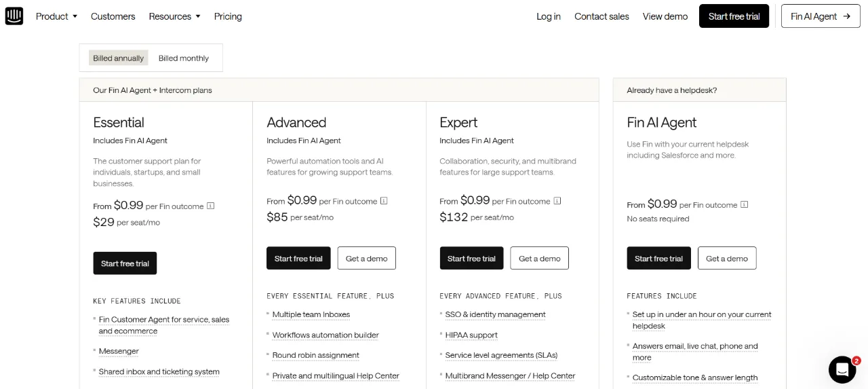
Task: Click Set up in under an hour feature
Action: click(702, 320)
